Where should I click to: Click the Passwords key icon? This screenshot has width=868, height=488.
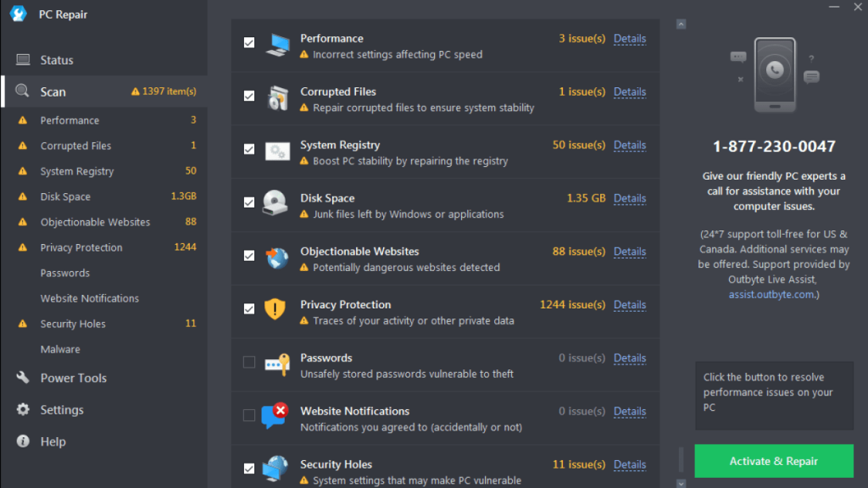[x=277, y=364]
